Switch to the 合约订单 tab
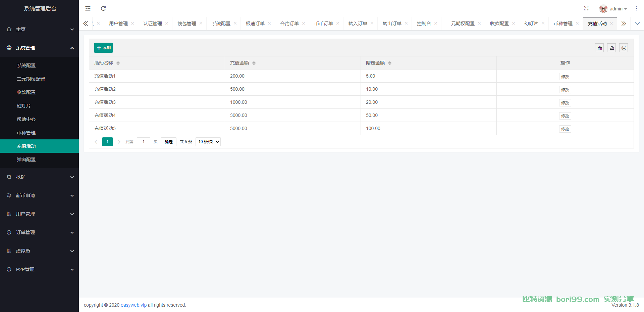 click(289, 24)
